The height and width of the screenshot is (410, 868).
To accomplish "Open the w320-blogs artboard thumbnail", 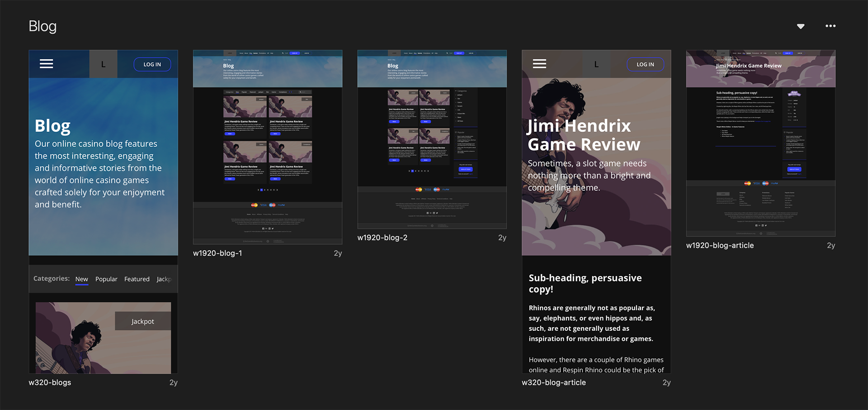I will click(103, 211).
